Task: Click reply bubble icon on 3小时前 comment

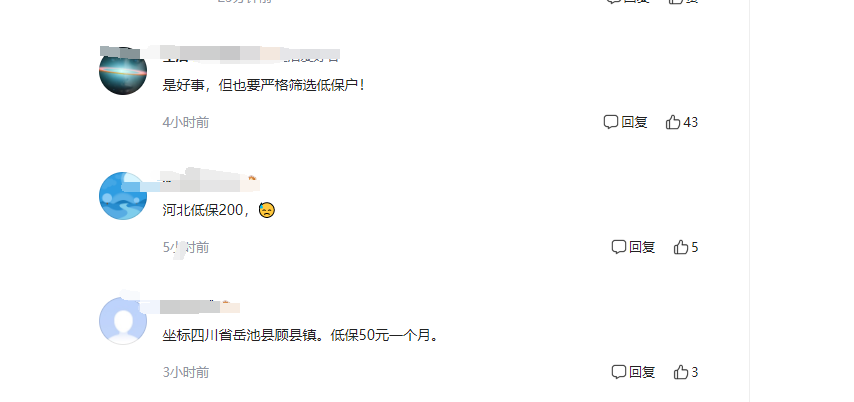Action: click(x=619, y=372)
